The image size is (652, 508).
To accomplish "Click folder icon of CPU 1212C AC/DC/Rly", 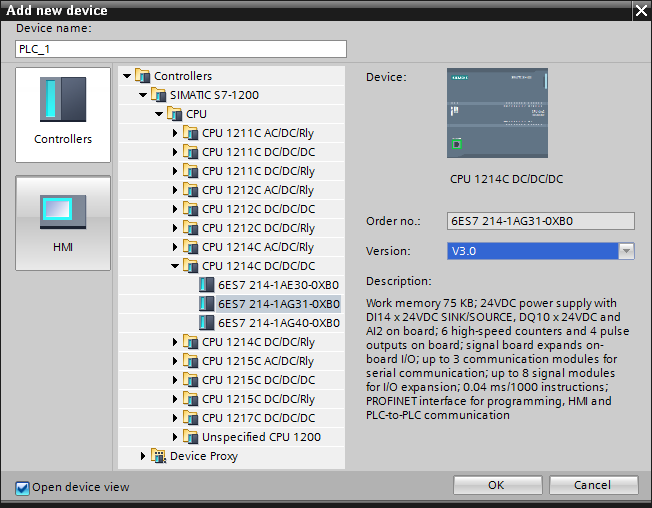I will 190,190.
